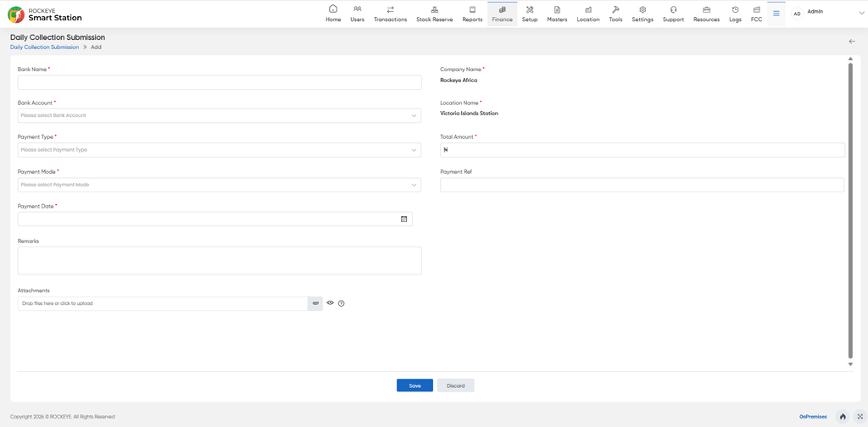Go to the Masters menu
The image size is (868, 427).
pyautogui.click(x=557, y=14)
